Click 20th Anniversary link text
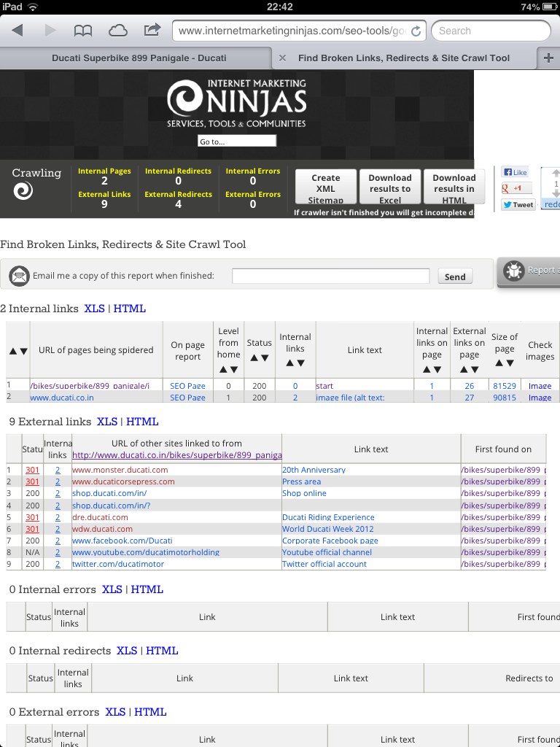Screen dimensions: 560x747 [314, 470]
